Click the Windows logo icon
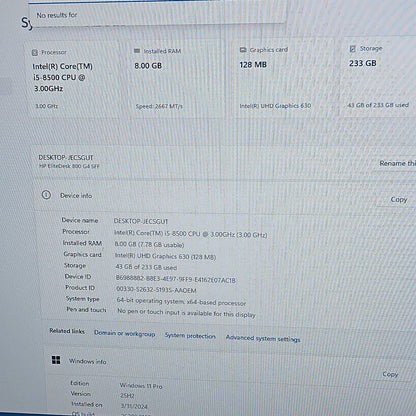Viewport: 416px width, 416px height. tap(56, 360)
